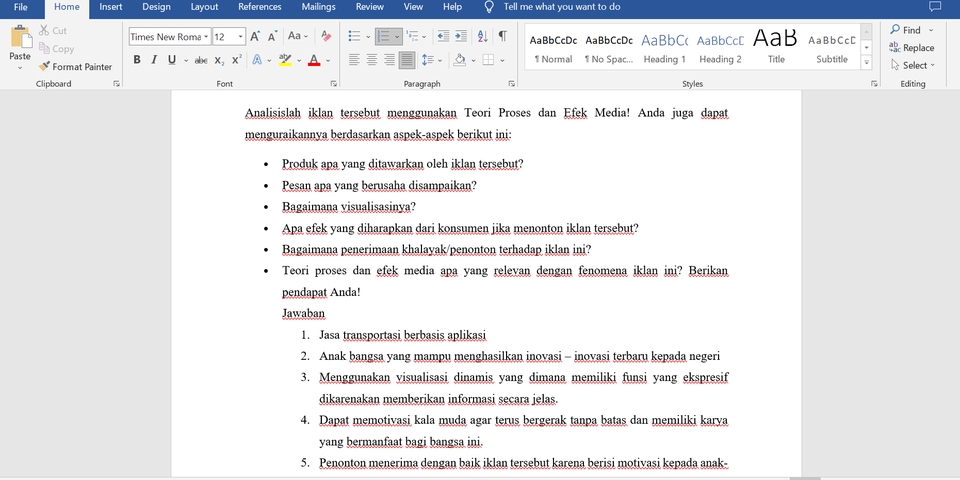Toggle justify alignment

tap(407, 60)
